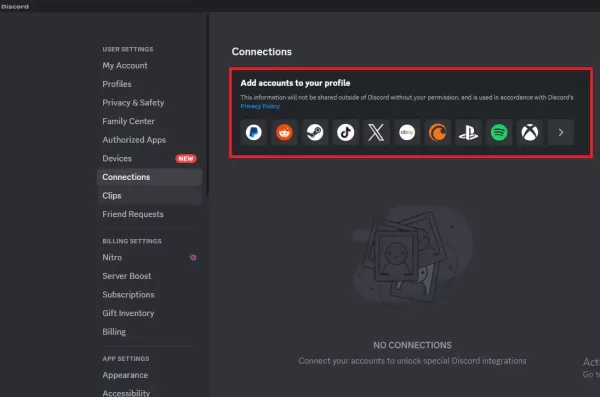Connect a PayPal account
Screen dimensions: 600x397
click(x=254, y=132)
